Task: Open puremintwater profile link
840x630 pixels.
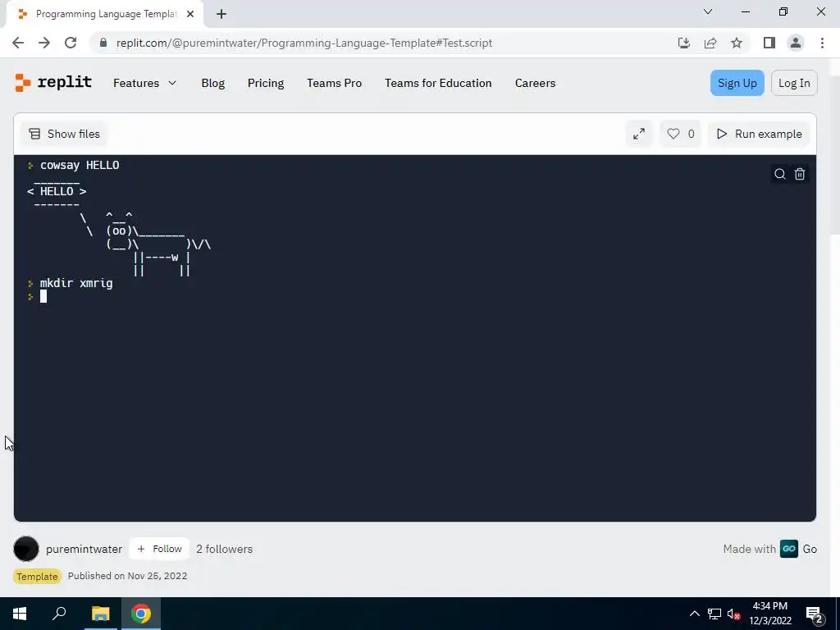Action: point(84,549)
